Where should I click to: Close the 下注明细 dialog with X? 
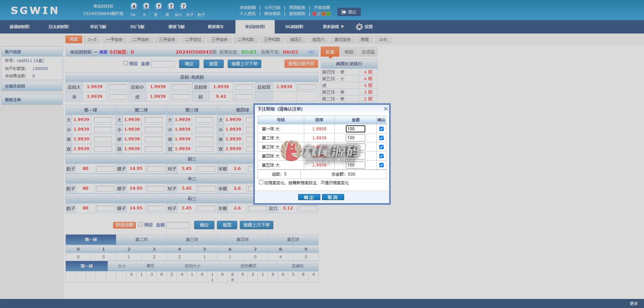(386, 109)
